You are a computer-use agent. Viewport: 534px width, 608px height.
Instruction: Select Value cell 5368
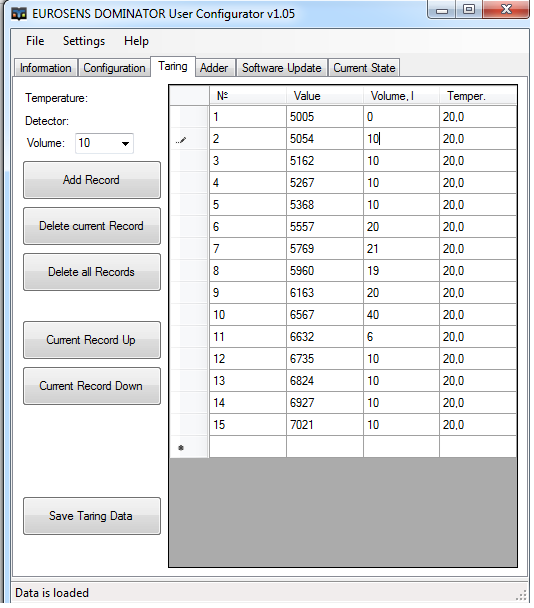click(325, 205)
